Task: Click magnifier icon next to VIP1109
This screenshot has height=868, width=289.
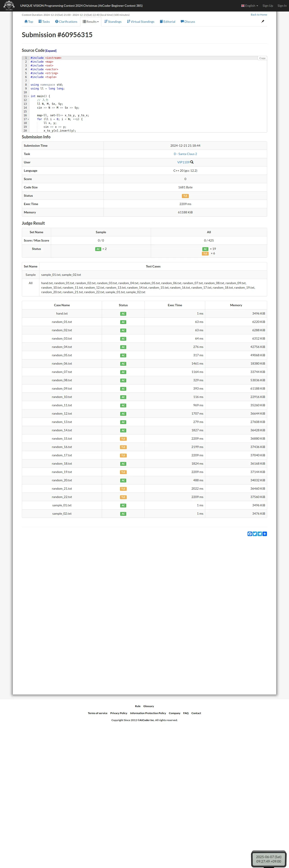Action: click(192, 162)
